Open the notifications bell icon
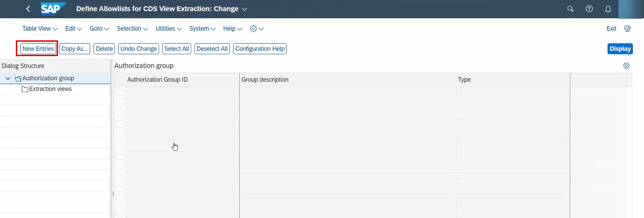Screen dimensions: 644x218 tap(608, 9)
